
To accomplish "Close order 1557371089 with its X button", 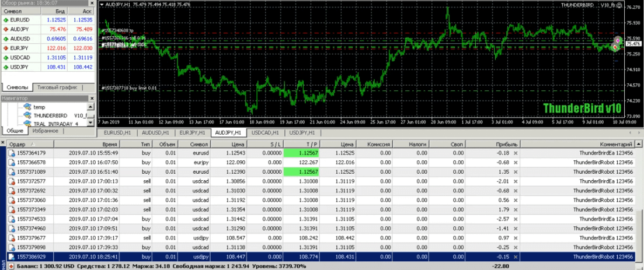I will coord(515,171).
